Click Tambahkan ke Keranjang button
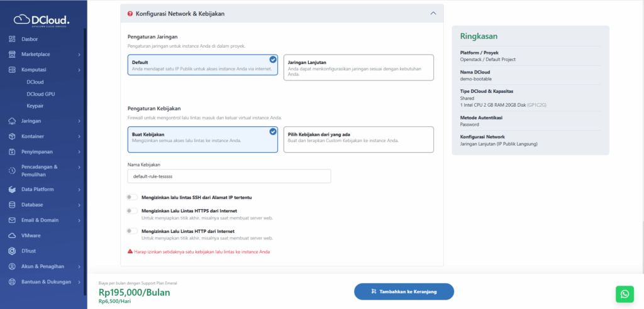This screenshot has width=644, height=309. pyautogui.click(x=404, y=291)
